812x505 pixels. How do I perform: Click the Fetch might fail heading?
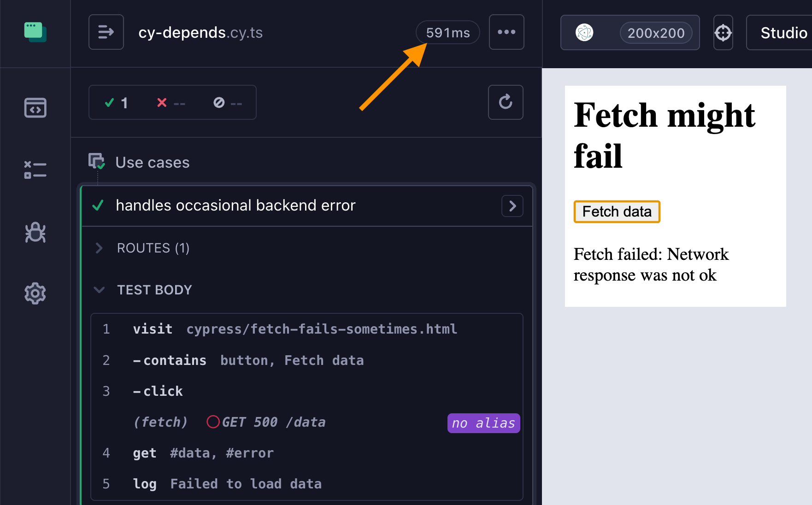pos(664,135)
